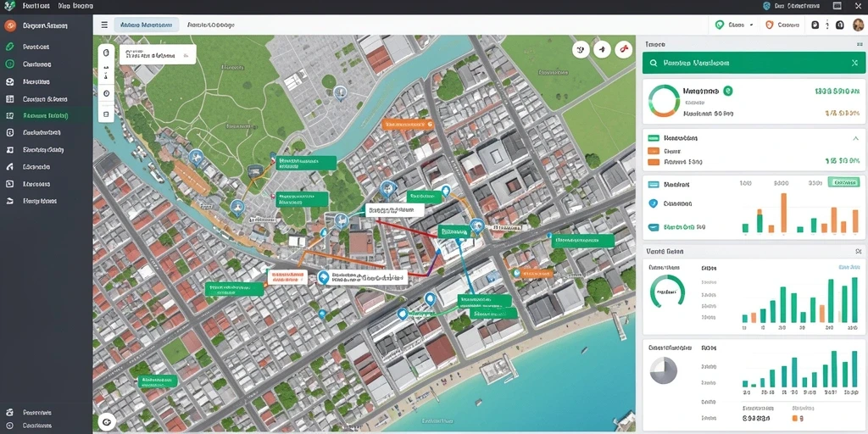Toggle the green legend swatch in collapsible card
868x434 pixels.
point(654,138)
